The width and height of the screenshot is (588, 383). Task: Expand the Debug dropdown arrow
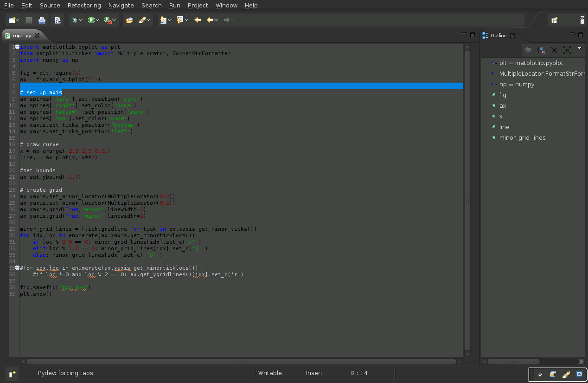point(81,20)
